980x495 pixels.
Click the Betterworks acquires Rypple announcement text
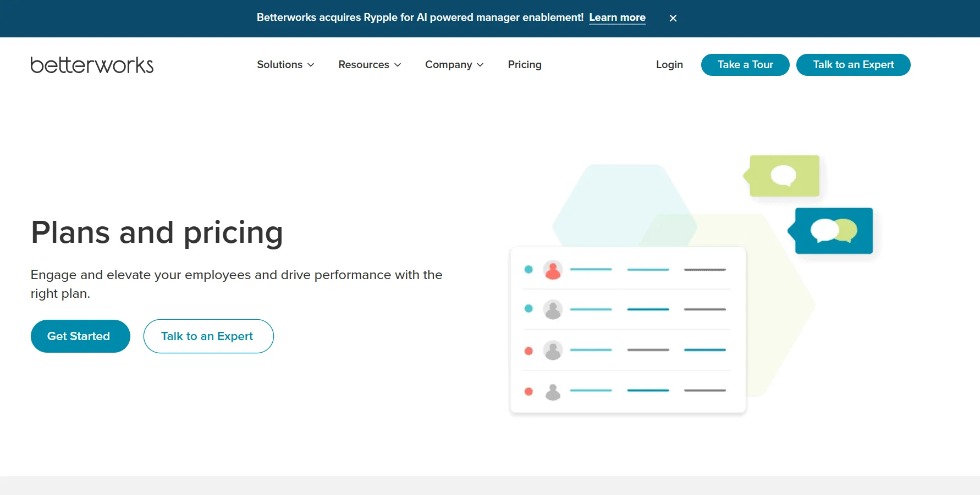[420, 18]
